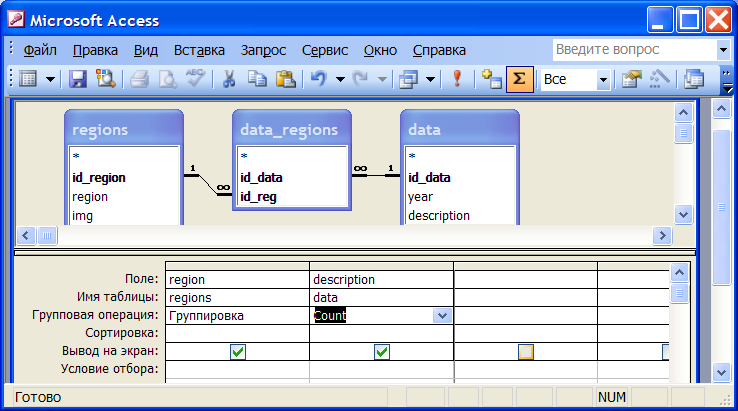
Task: Open the Properties icon
Action: pos(631,79)
